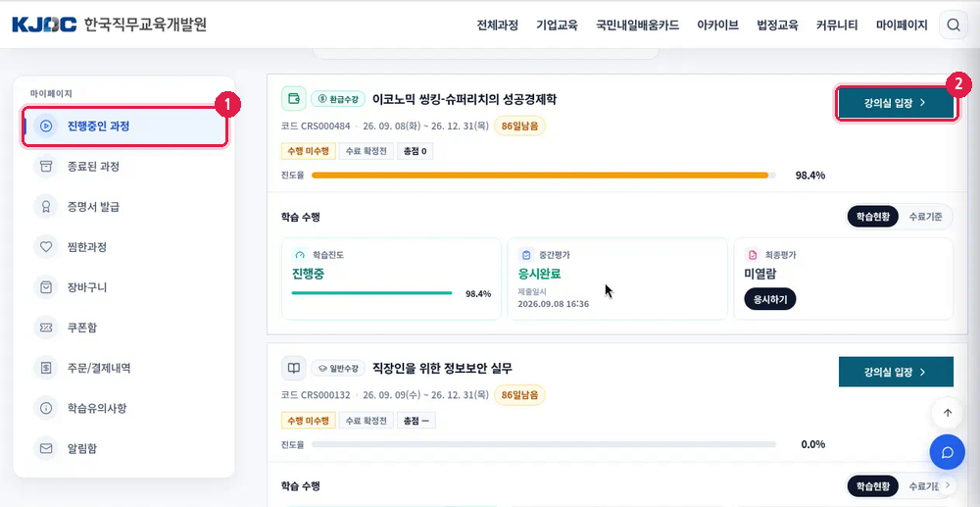Go to 알림함 sidebar item
Screen dimensions: 980x507
125,449
